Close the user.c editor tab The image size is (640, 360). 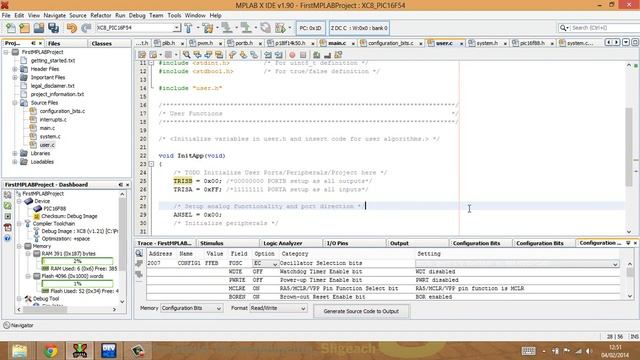click(x=462, y=43)
